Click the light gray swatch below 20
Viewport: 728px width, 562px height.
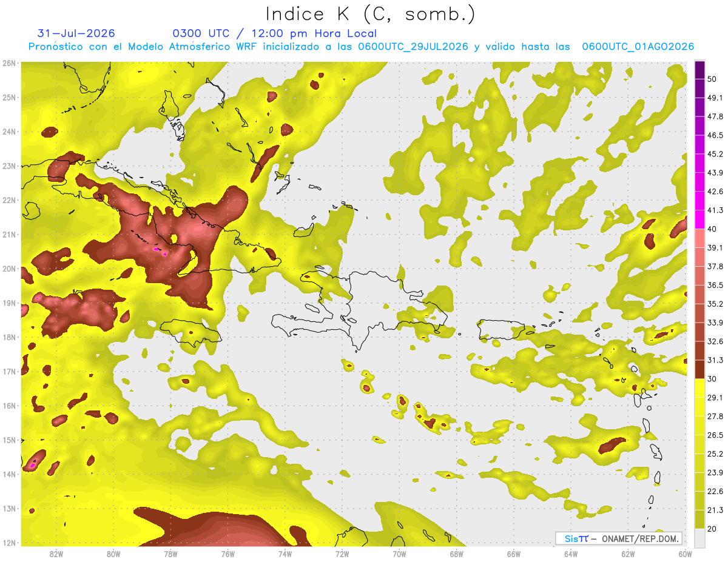[699, 537]
